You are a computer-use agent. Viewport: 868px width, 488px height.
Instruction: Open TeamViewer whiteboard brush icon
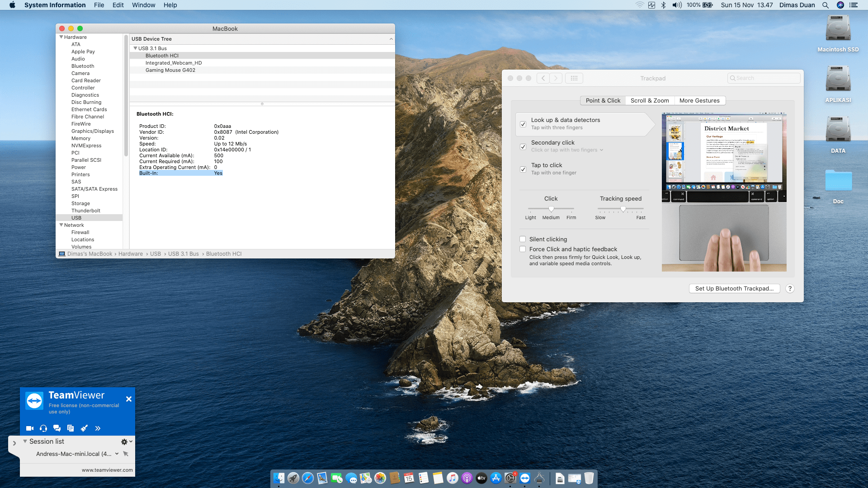(x=84, y=428)
